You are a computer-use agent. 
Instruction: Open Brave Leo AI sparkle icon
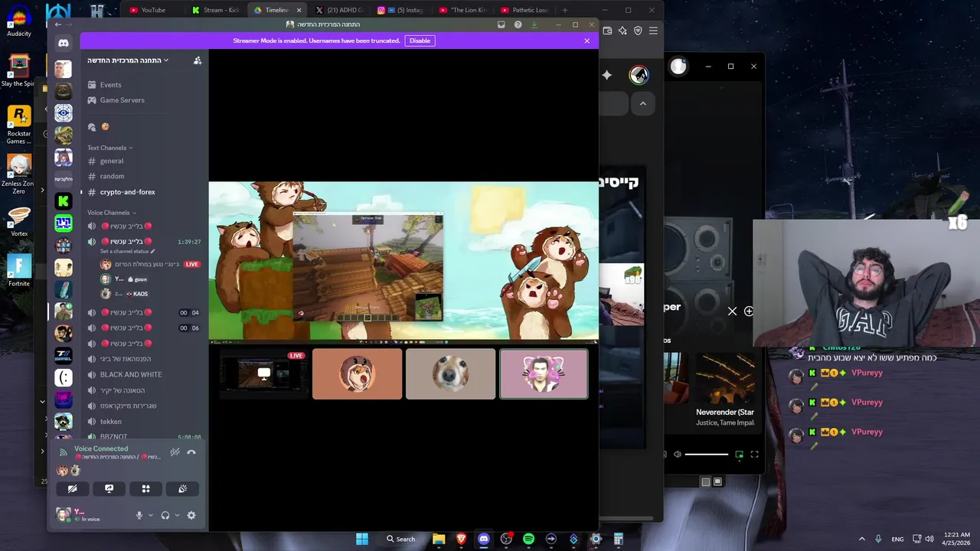point(622,31)
